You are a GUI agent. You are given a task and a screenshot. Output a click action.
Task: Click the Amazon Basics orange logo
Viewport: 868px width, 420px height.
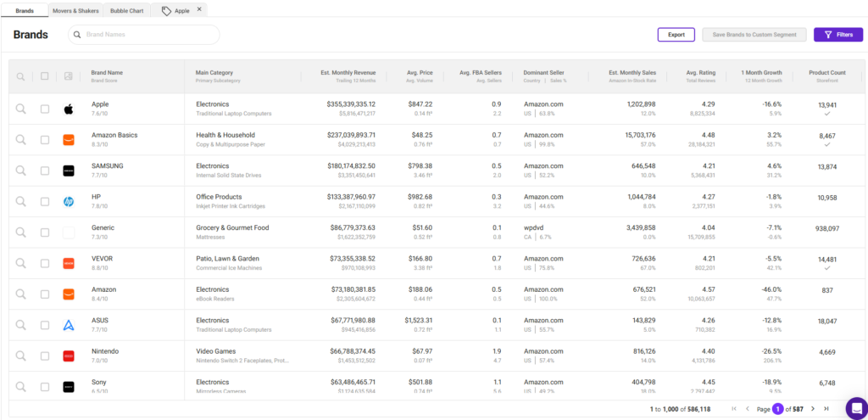(x=69, y=140)
